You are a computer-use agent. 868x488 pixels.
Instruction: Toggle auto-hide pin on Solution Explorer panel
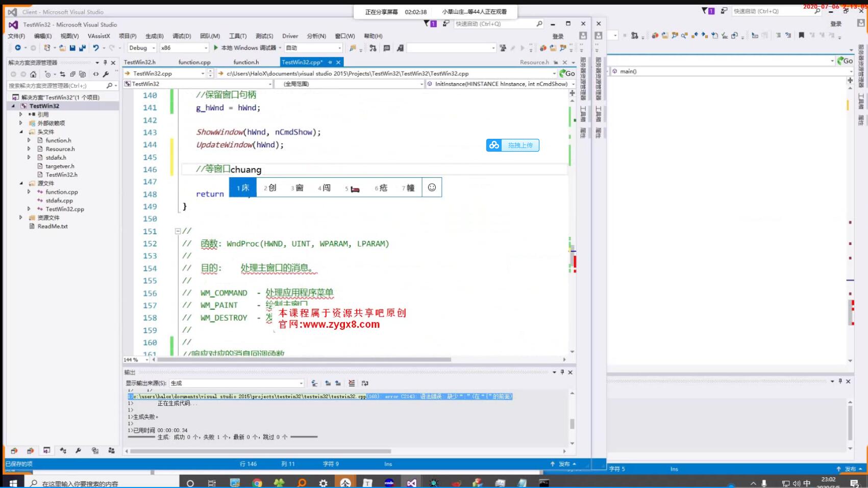pos(105,62)
